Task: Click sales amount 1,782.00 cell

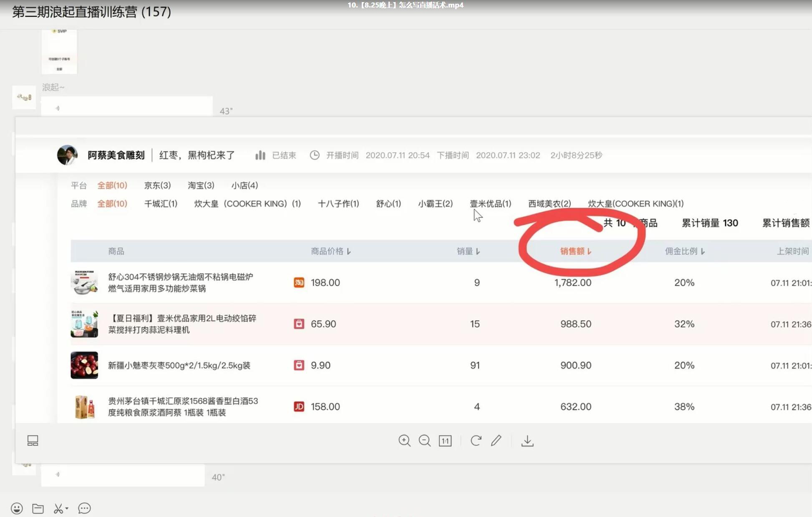Action: coord(572,283)
